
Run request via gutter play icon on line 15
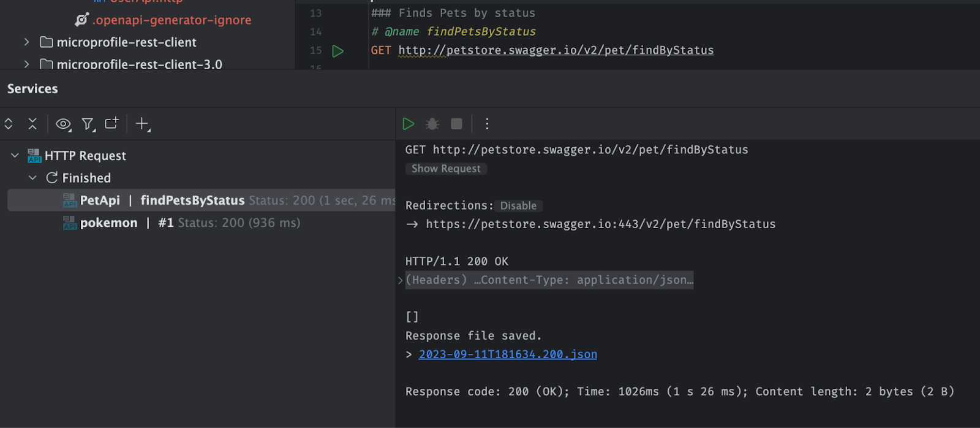[337, 51]
